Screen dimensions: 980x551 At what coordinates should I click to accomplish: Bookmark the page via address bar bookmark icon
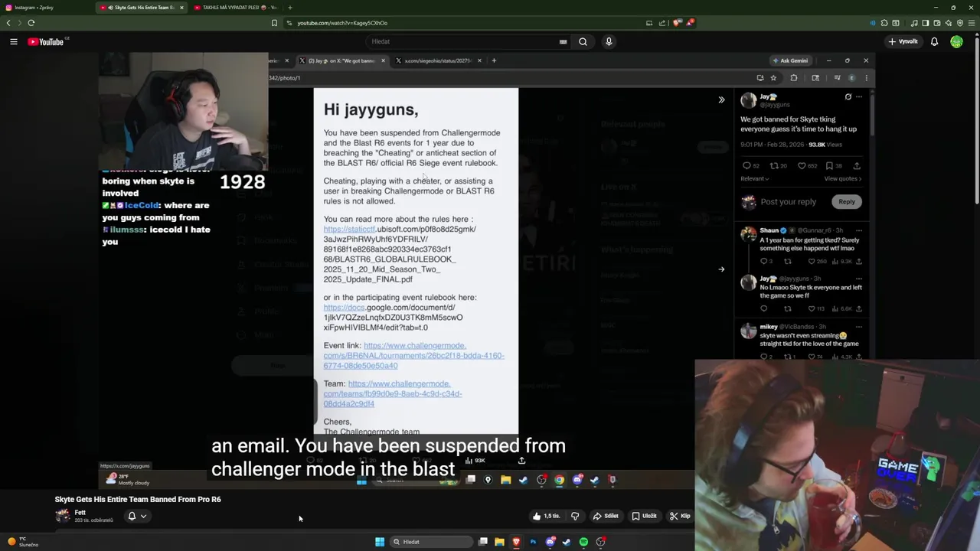(274, 23)
